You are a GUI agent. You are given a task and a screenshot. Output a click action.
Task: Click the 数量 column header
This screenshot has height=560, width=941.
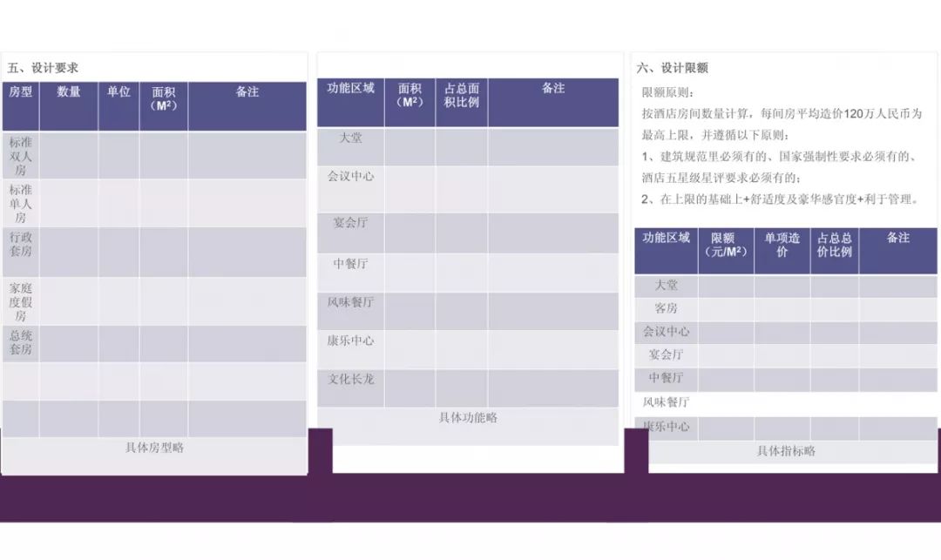coord(68,91)
